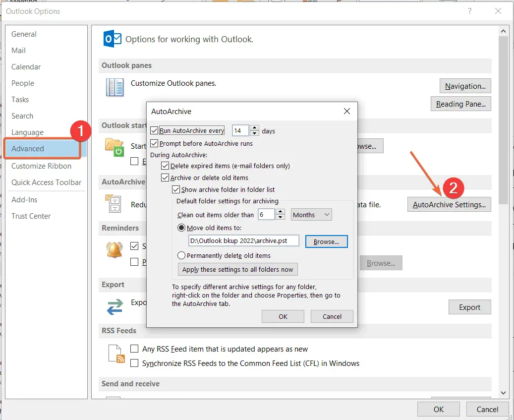514x420 pixels.
Task: Click the help question mark icon
Action: click(x=470, y=11)
